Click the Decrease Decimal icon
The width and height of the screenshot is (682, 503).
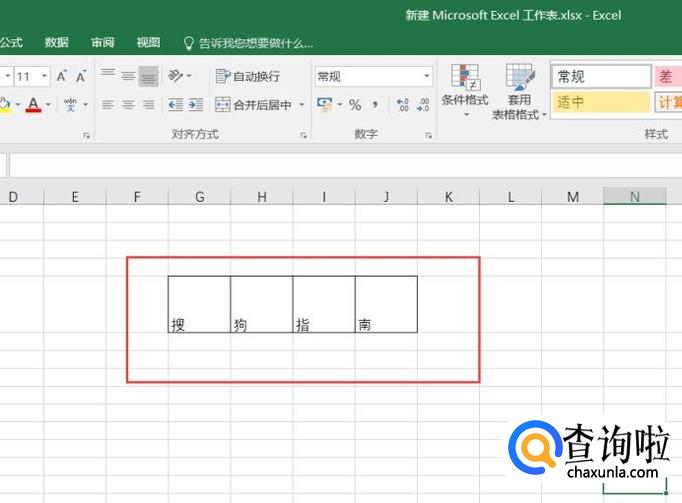(x=423, y=105)
